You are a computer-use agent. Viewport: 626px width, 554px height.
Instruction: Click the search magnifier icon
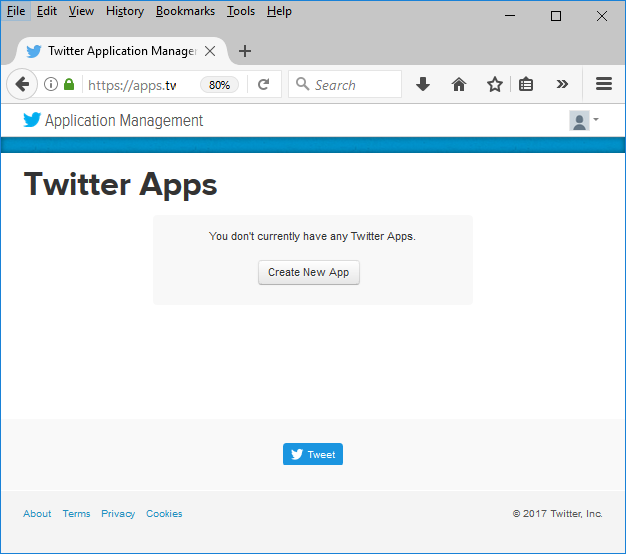coord(302,84)
